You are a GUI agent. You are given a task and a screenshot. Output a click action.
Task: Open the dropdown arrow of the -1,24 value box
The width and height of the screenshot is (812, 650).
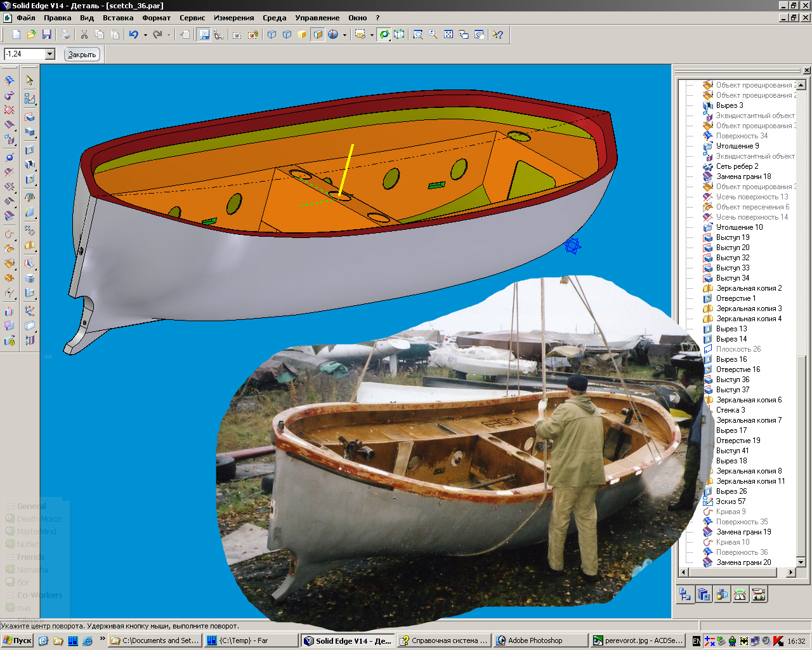pyautogui.click(x=49, y=55)
